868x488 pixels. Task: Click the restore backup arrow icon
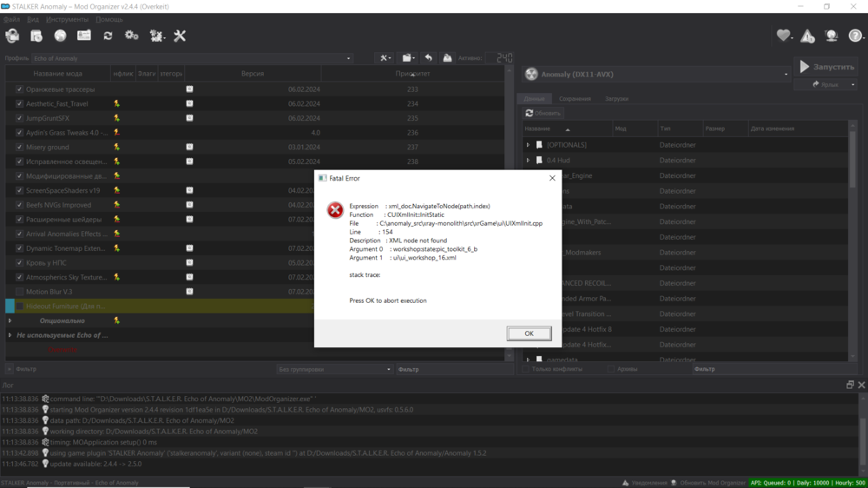(429, 57)
